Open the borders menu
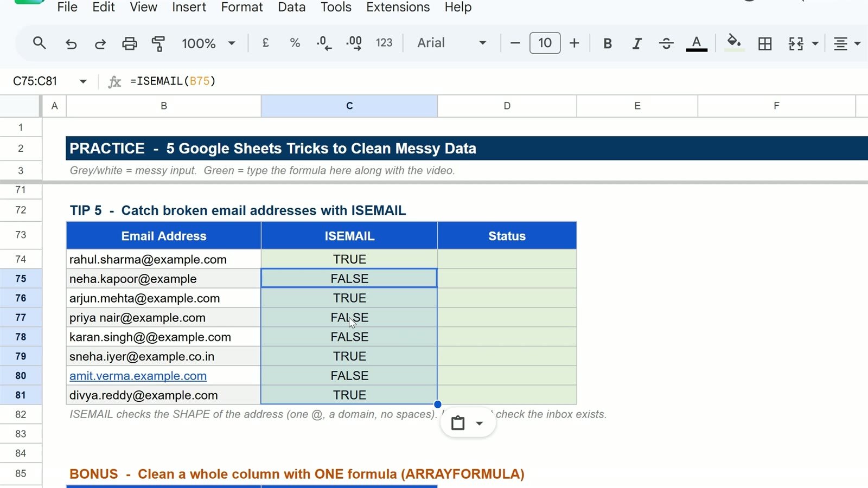This screenshot has width=868, height=488. pos(765,43)
